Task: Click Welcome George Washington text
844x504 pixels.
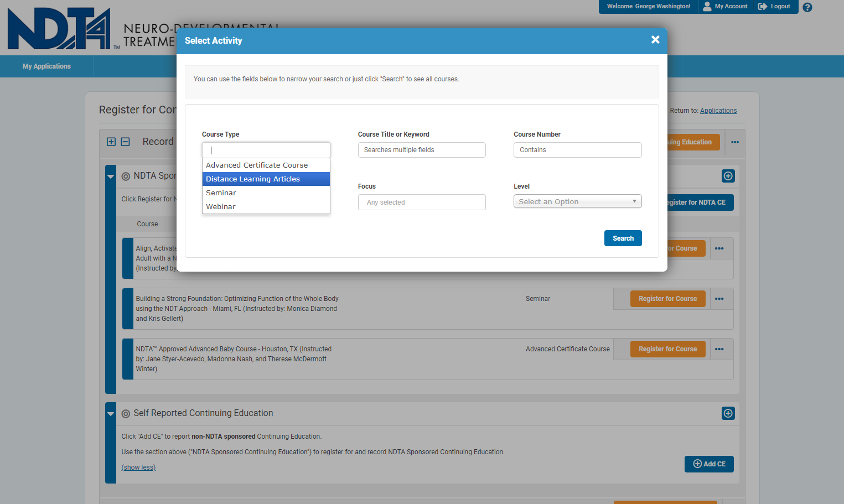Action: click(x=648, y=6)
